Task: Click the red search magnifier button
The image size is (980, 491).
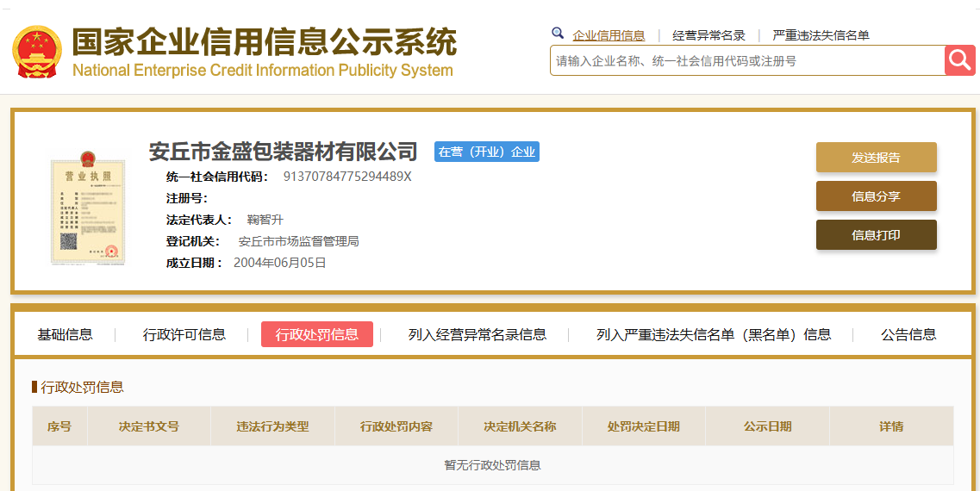Action: tap(959, 60)
